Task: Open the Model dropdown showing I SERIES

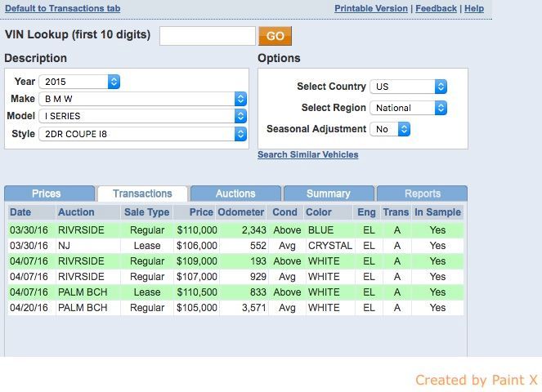Action: (144, 116)
